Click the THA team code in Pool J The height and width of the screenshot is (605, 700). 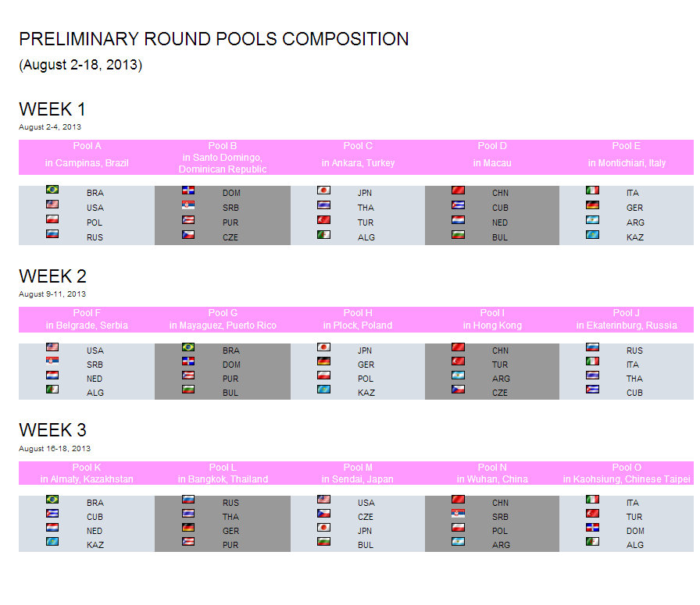(634, 379)
